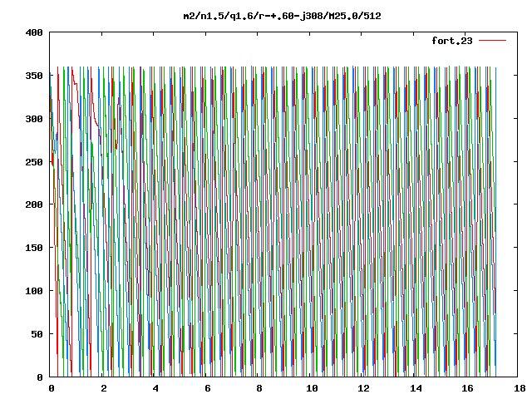Screen dimensions: 532x399
Task: Click the y-axis label 0
Action: pos(40,377)
